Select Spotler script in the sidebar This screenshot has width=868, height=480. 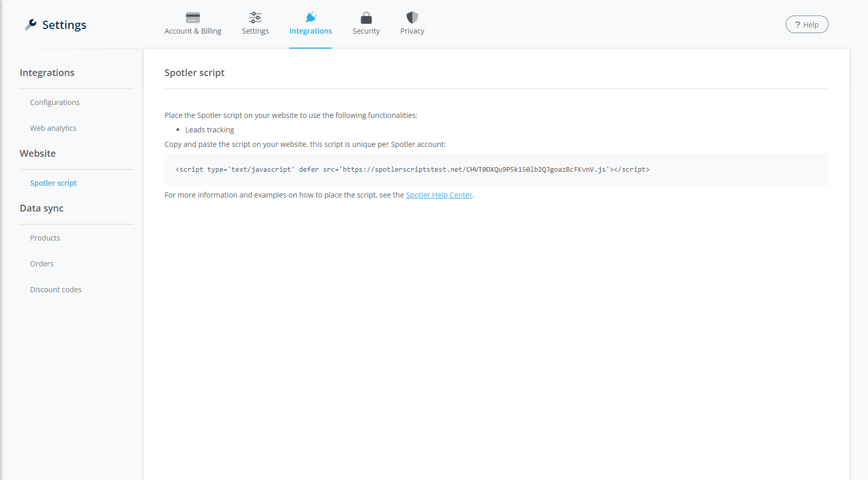pos(53,183)
